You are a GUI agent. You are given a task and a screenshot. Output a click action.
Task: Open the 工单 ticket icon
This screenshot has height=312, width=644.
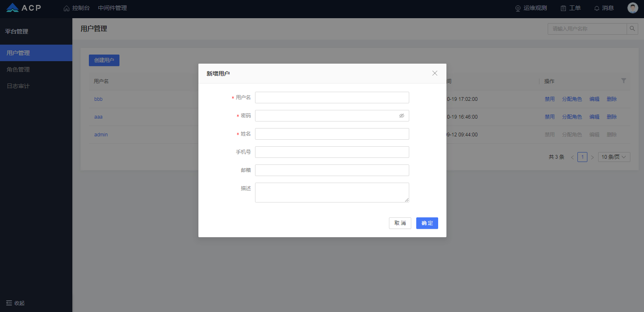(563, 8)
